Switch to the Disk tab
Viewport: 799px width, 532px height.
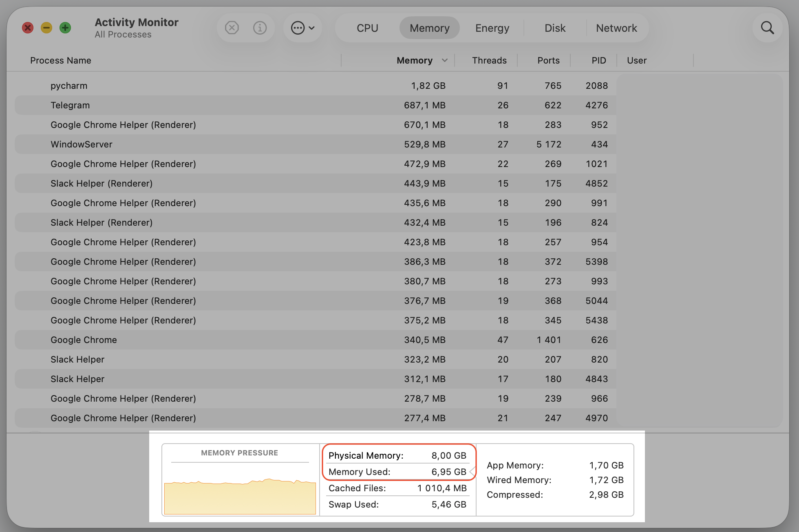(x=555, y=28)
